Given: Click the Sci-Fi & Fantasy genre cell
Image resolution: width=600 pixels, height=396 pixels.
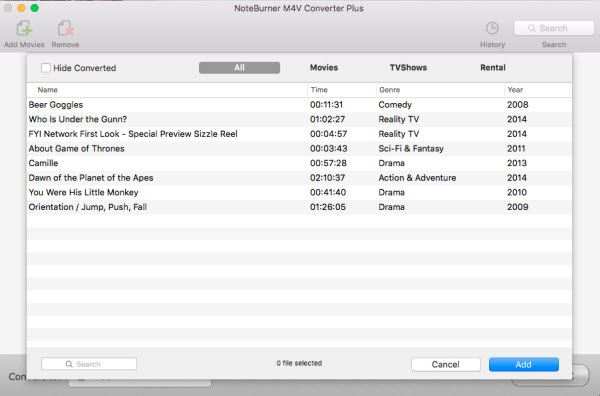Looking at the screenshot, I should pyautogui.click(x=411, y=148).
